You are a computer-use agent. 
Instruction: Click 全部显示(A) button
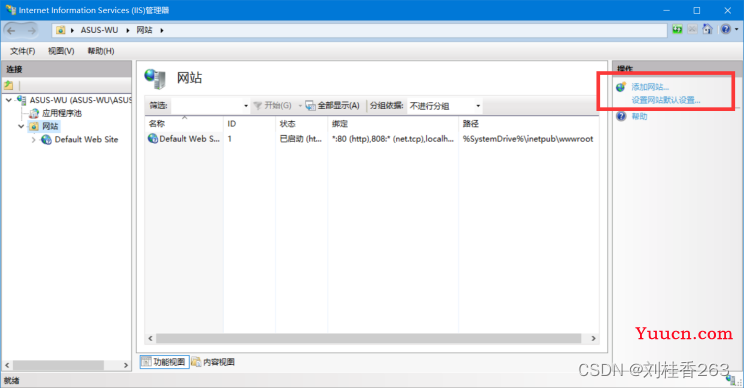[x=333, y=105]
